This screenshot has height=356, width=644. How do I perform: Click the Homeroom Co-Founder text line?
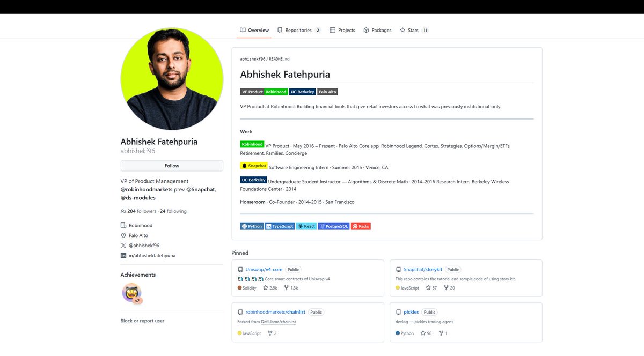click(x=297, y=202)
